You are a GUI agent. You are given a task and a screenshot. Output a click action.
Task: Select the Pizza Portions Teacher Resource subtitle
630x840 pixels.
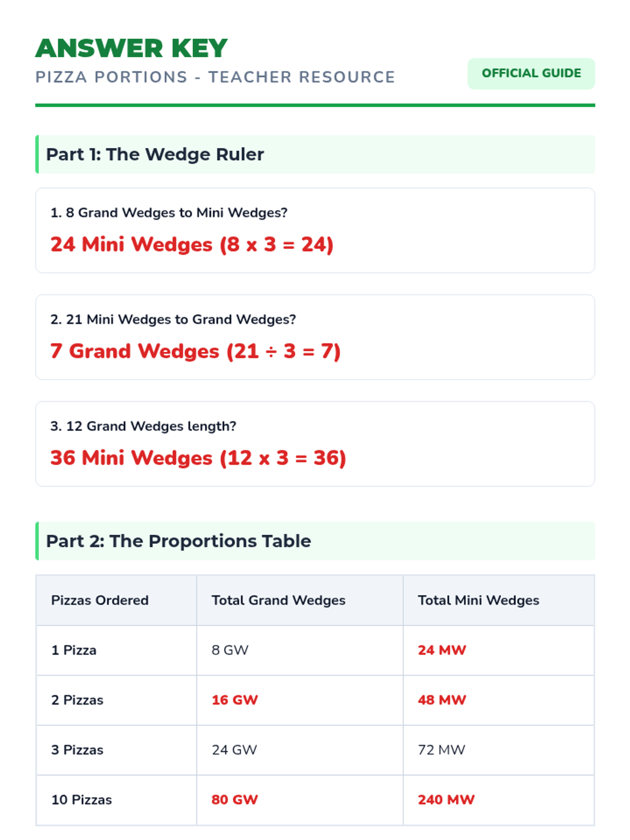(215, 77)
